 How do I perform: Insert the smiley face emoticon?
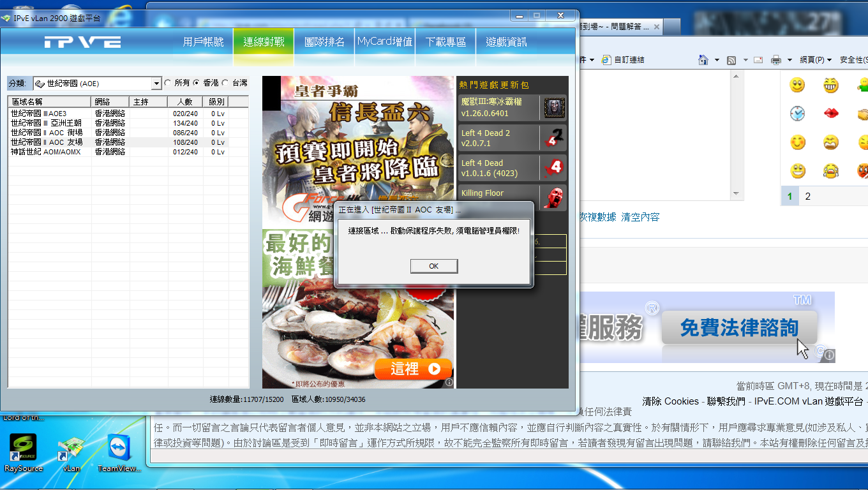click(x=797, y=85)
